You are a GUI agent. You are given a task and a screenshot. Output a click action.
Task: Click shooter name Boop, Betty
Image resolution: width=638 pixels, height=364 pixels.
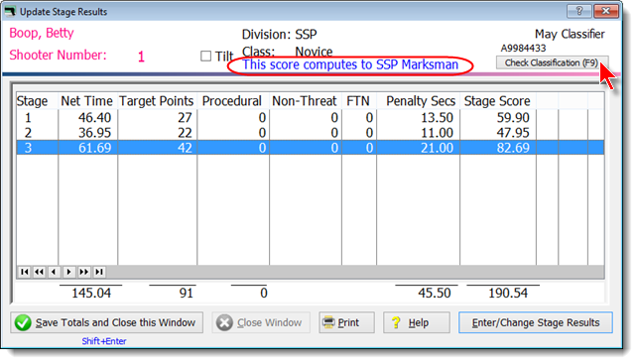[42, 33]
